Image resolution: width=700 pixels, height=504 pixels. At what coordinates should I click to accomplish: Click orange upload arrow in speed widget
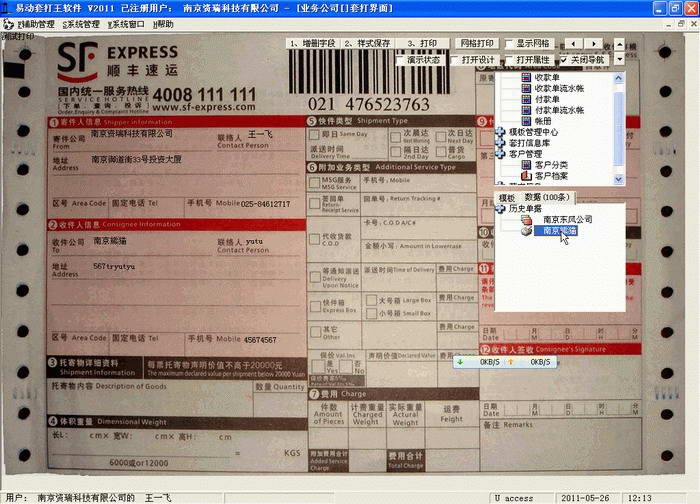[x=511, y=362]
